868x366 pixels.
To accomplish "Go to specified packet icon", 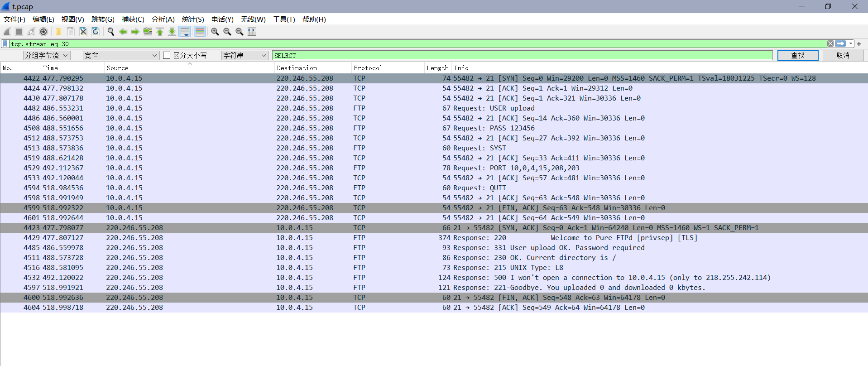I will [148, 32].
